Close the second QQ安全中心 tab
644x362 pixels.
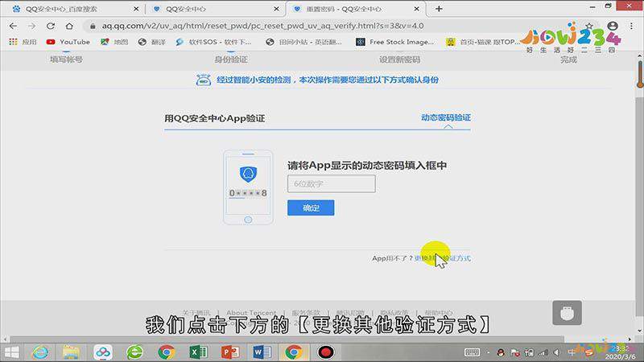[x=276, y=9]
